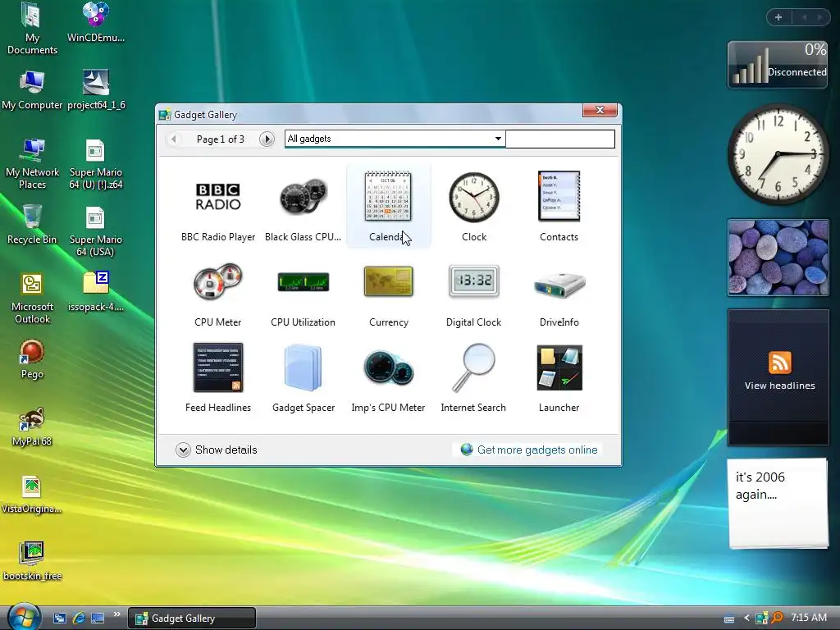Choose the Feed Headlines gadget
Image resolution: width=840 pixels, height=630 pixels.
(x=217, y=378)
